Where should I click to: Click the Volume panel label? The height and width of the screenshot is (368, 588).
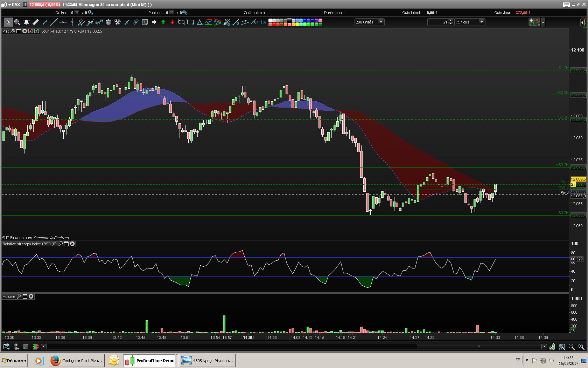coord(9,297)
